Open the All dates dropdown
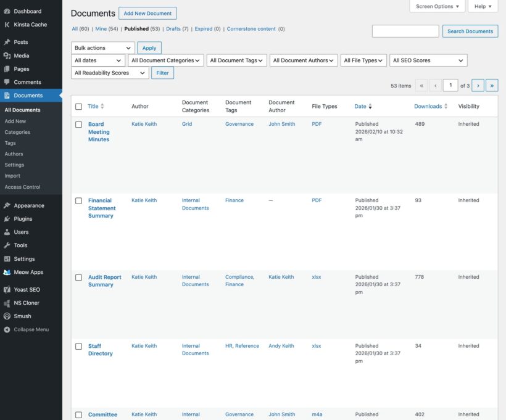Image resolution: width=506 pixels, height=420 pixels. coord(97,60)
